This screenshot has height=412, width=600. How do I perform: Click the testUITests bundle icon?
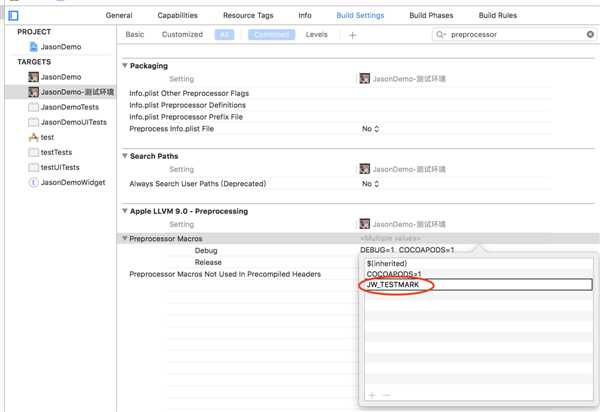pyautogui.click(x=34, y=167)
